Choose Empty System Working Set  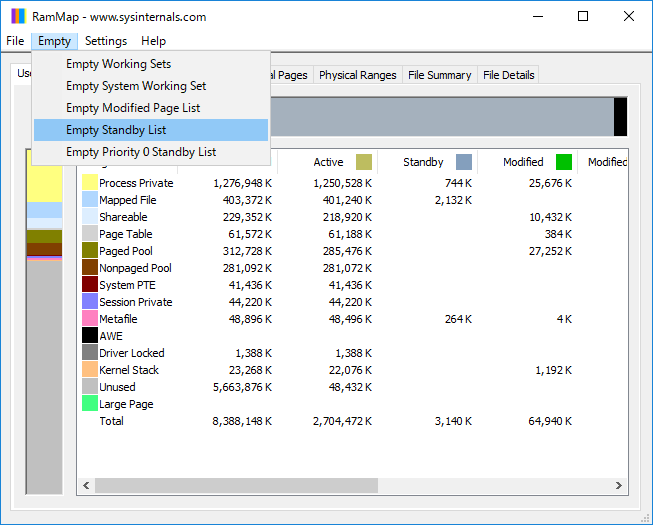[x=151, y=86]
